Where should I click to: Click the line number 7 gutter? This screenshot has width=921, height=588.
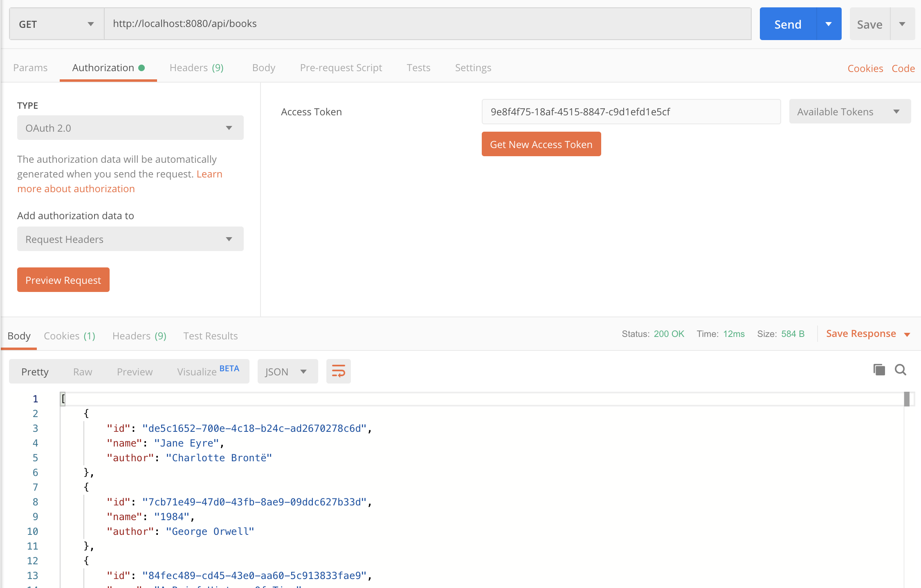(x=35, y=487)
